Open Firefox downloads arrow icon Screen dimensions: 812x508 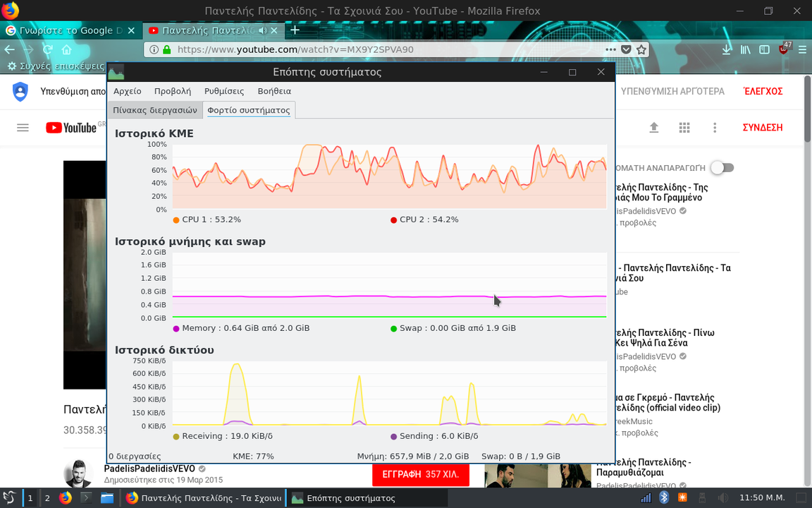point(727,50)
